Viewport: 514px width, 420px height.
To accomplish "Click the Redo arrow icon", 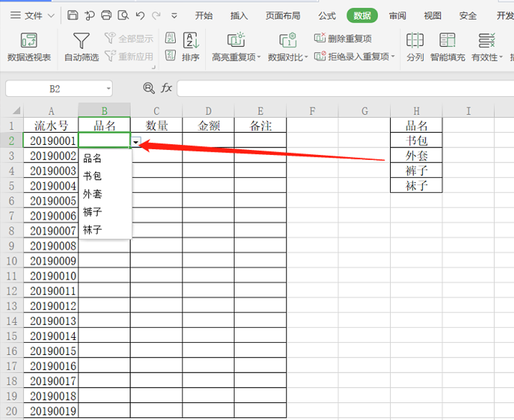I will coord(156,15).
